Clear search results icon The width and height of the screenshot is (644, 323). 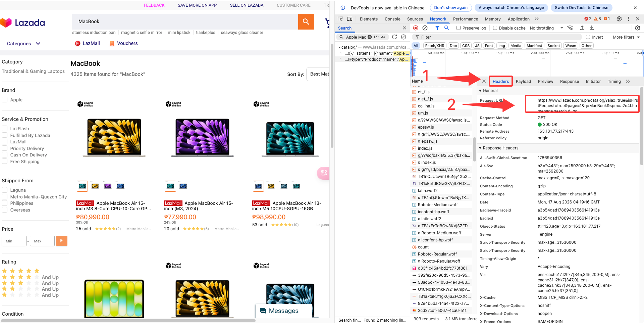pos(404,37)
